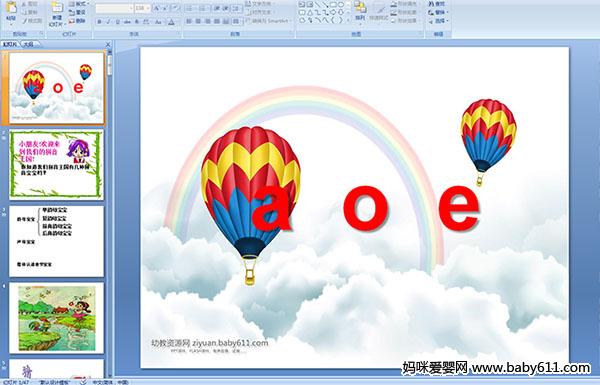This screenshot has height=385, width=600.
Task: Increase font size with Grow Font icon
Action: (157, 8)
